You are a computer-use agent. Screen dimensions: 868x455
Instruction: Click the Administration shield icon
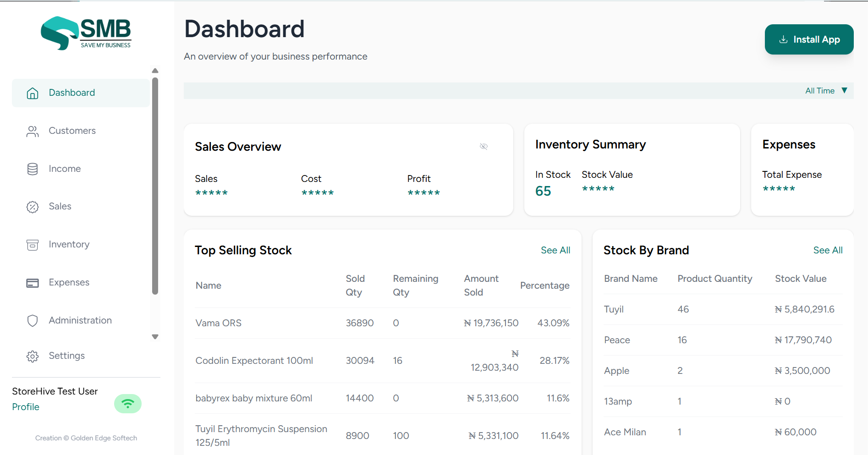[33, 321]
